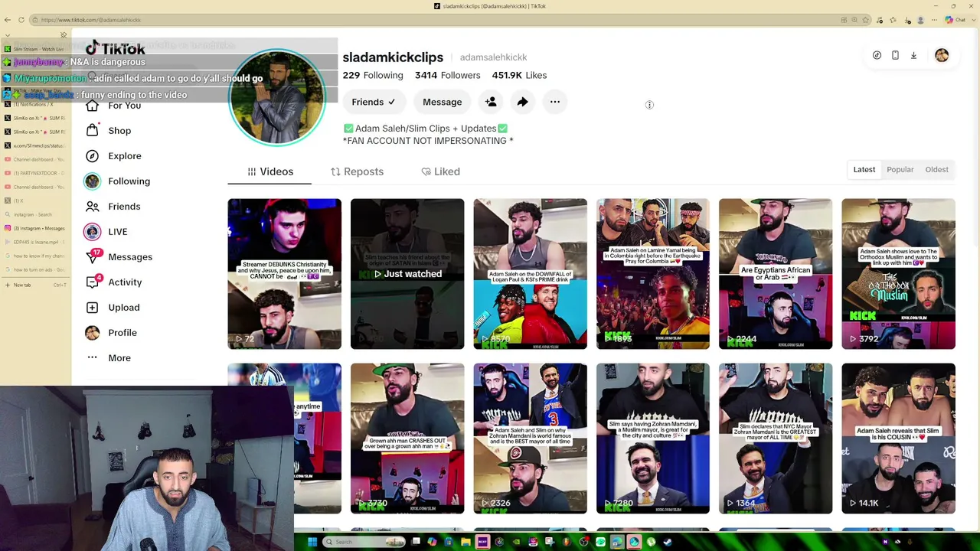Open the Instagram Messages browser tab
The height and width of the screenshot is (551, 980).
35,228
